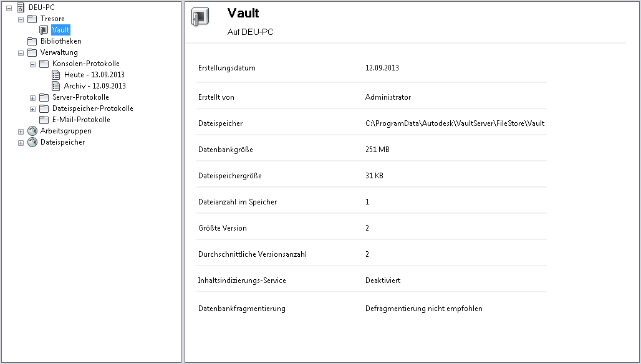This screenshot has width=641, height=364.
Task: Click the E-Mail-Protokolle folder icon
Action: click(x=44, y=120)
